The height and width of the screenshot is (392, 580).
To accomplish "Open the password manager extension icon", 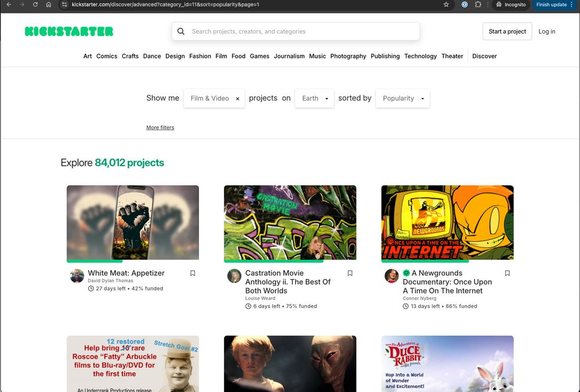I will (465, 5).
